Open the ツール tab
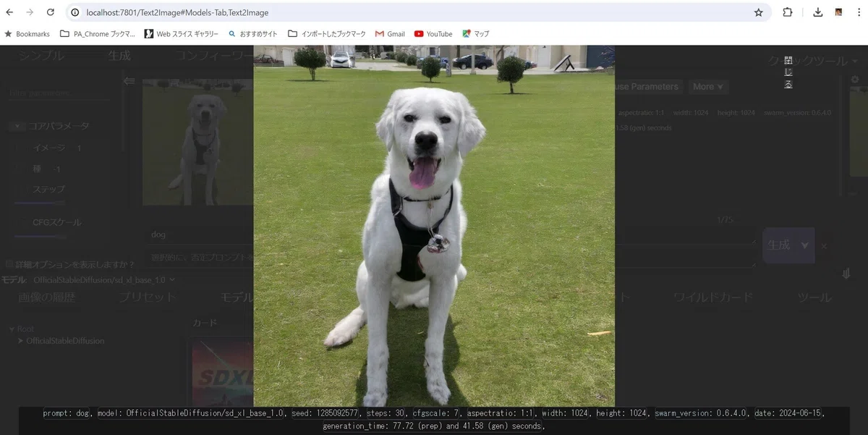Image resolution: width=868 pixels, height=435 pixels. click(x=814, y=297)
